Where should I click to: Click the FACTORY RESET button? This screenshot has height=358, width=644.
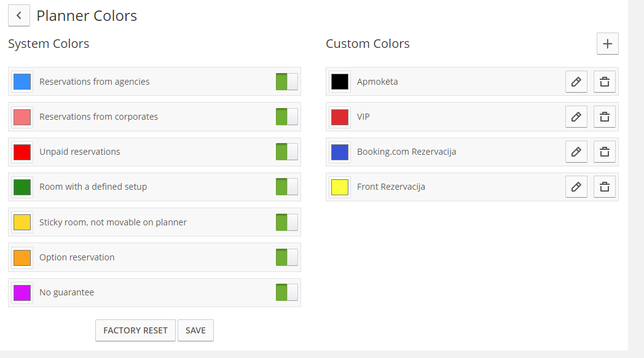[136, 330]
